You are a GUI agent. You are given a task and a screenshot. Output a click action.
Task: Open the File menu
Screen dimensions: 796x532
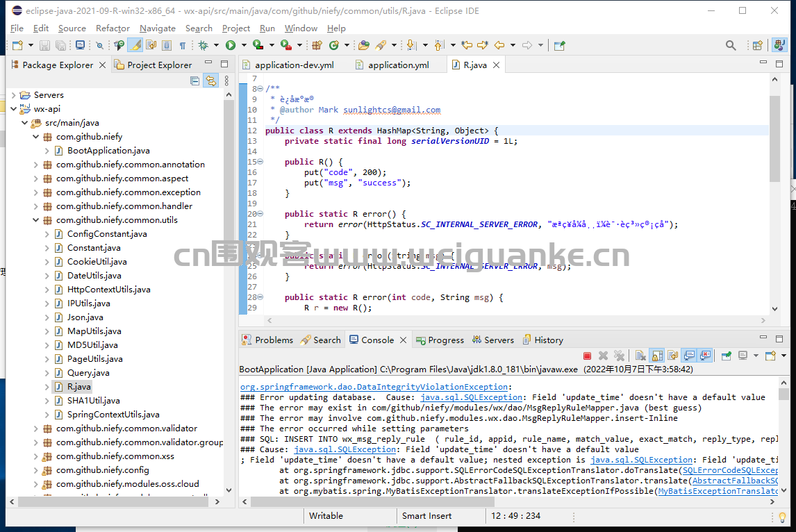tap(17, 28)
